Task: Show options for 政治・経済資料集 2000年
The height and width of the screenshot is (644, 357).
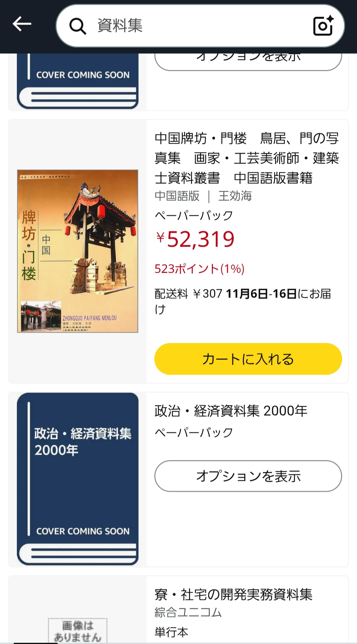Action: [248, 476]
